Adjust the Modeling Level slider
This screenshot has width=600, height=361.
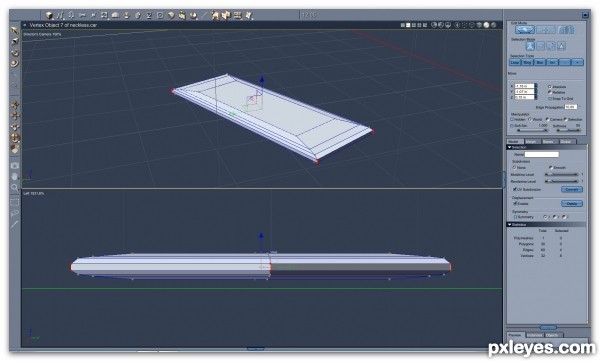tap(562, 175)
